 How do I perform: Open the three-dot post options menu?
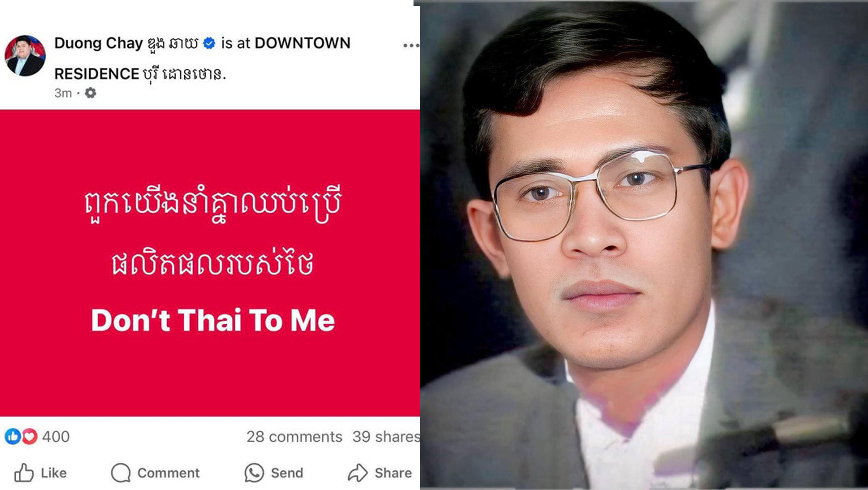[x=411, y=46]
